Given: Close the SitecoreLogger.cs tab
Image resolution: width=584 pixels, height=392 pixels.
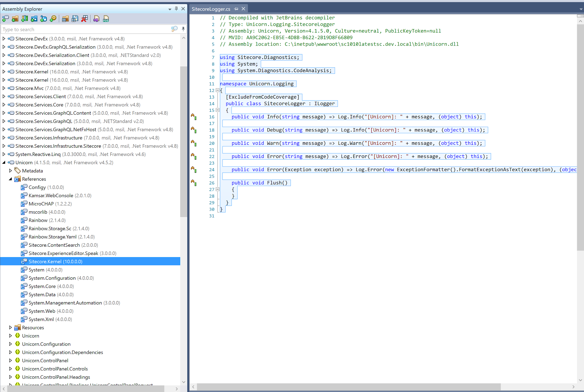Looking at the screenshot, I should pos(243,9).
